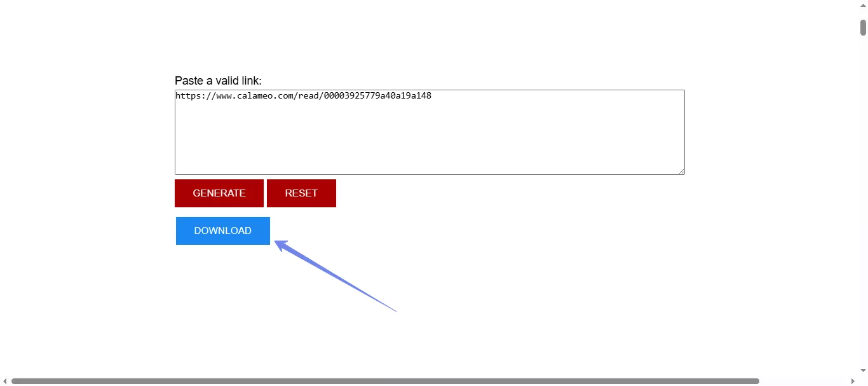Click the blue arrow pointing at DOWNLOAD
This screenshot has height=386, width=868.
(337, 277)
